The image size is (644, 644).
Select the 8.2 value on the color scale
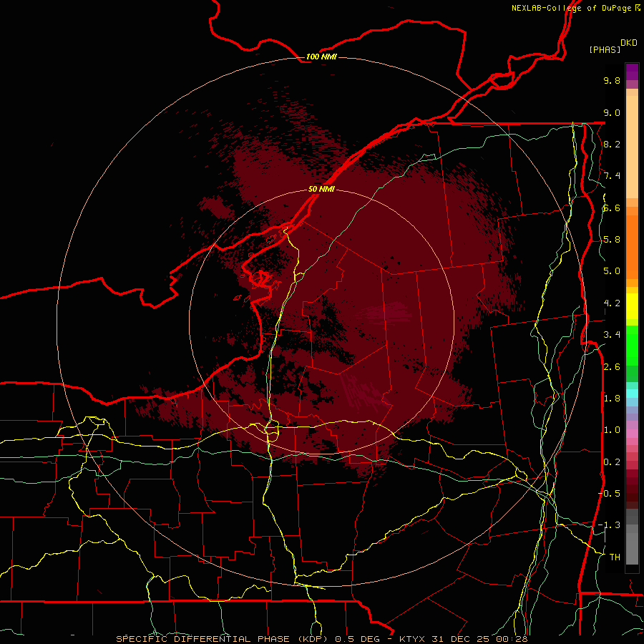612,144
